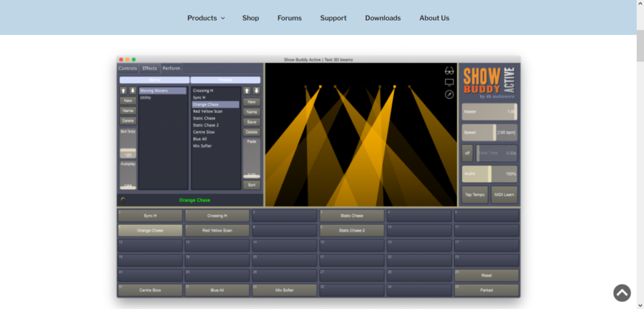644x309 pixels.
Task: Click the Master level slider
Action: pos(489,112)
